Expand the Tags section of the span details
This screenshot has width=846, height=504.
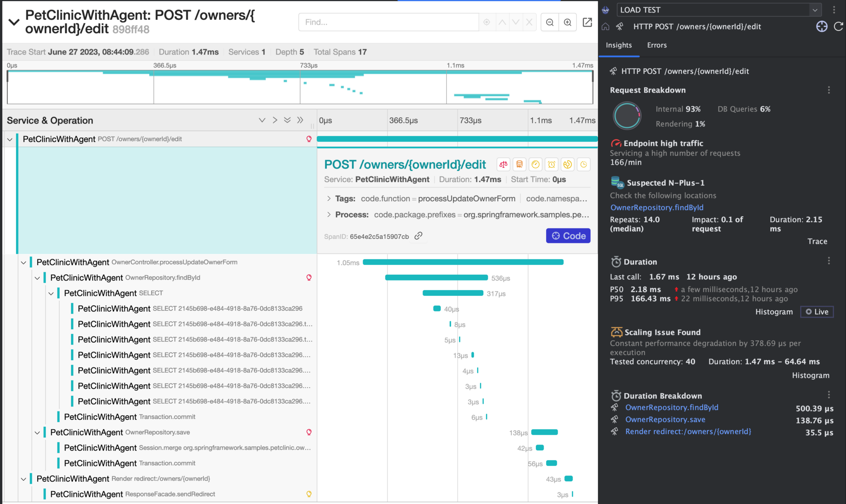point(329,198)
